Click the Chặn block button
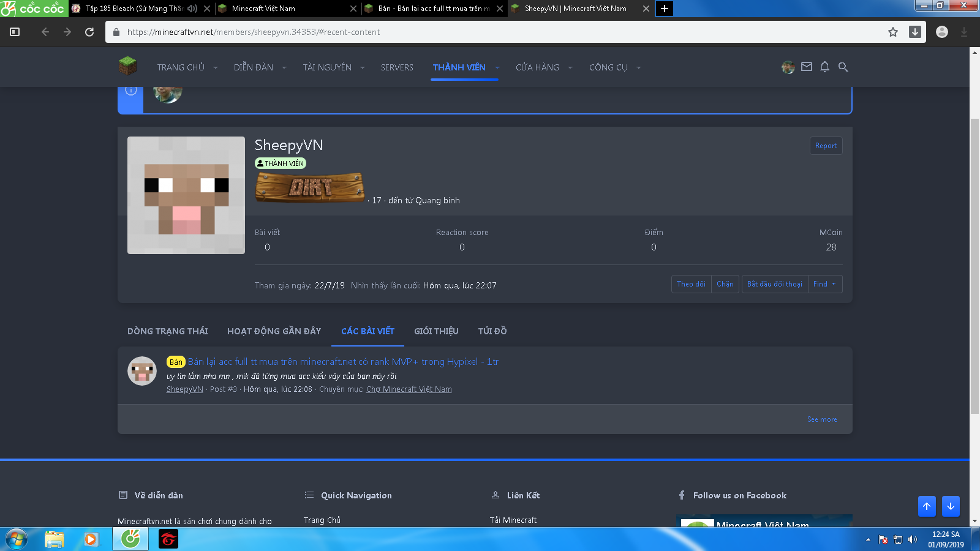The height and width of the screenshot is (551, 980). pyautogui.click(x=725, y=284)
